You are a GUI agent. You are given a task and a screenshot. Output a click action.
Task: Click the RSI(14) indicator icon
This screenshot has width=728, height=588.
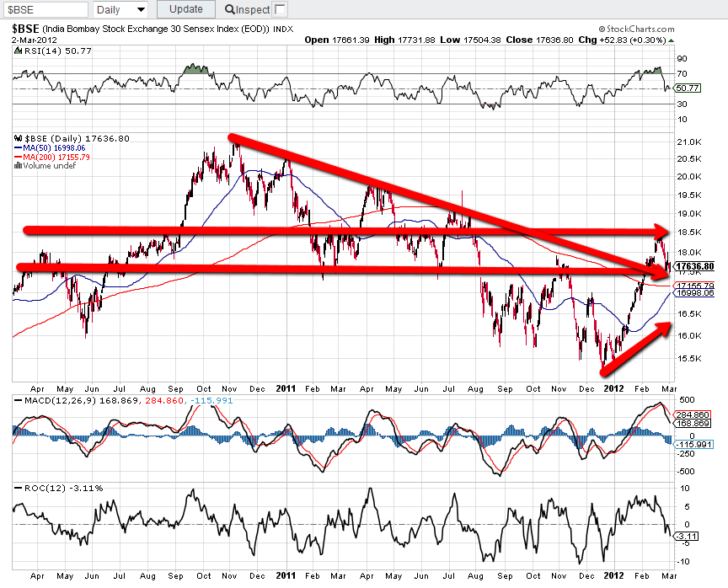tap(18, 51)
